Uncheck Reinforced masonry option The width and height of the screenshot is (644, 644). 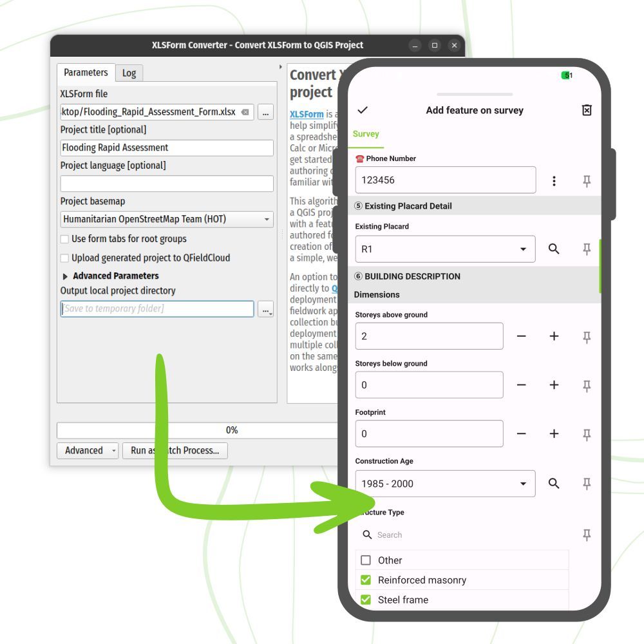point(366,580)
